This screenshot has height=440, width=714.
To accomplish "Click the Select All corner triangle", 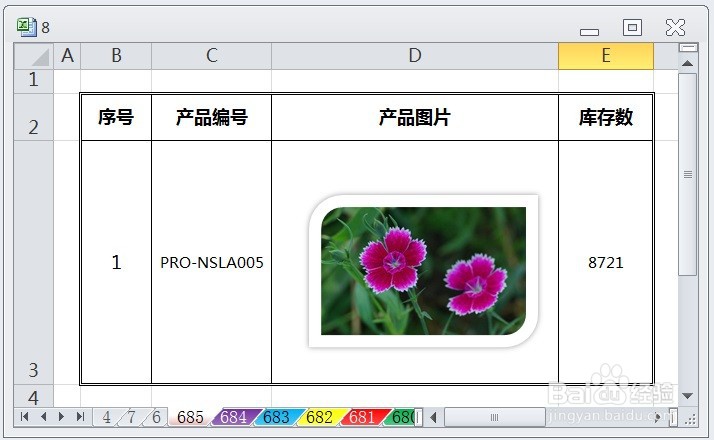I will (x=34, y=56).
